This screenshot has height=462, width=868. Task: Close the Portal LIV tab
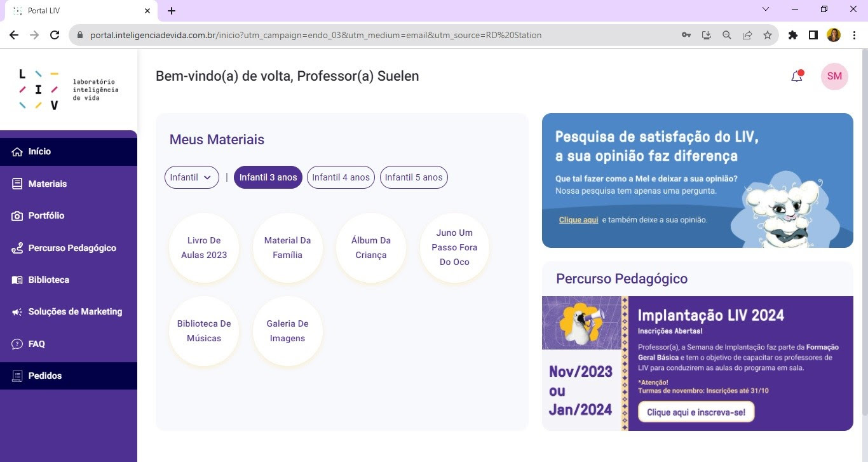pyautogui.click(x=147, y=11)
